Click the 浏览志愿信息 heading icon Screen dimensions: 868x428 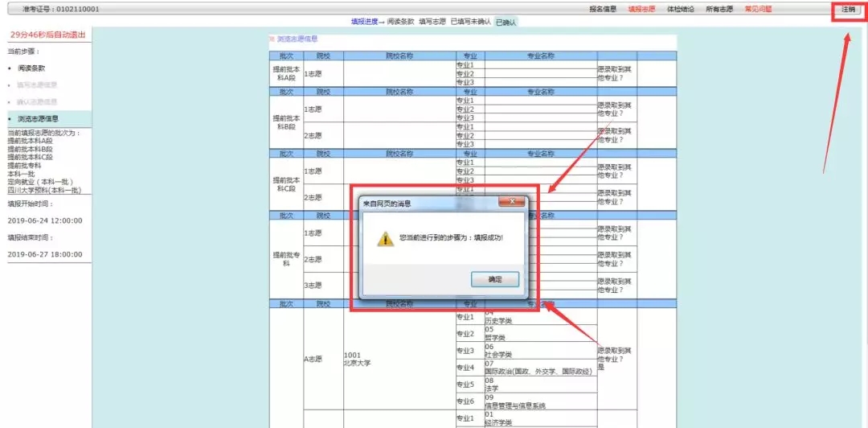272,39
